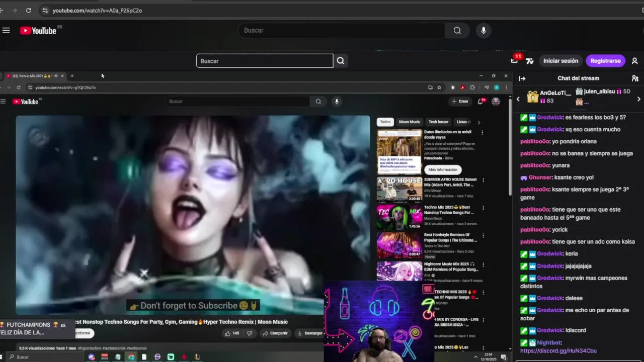Click the outer YouTube search magnifier button
This screenshot has width=644, height=362.
(457, 30)
